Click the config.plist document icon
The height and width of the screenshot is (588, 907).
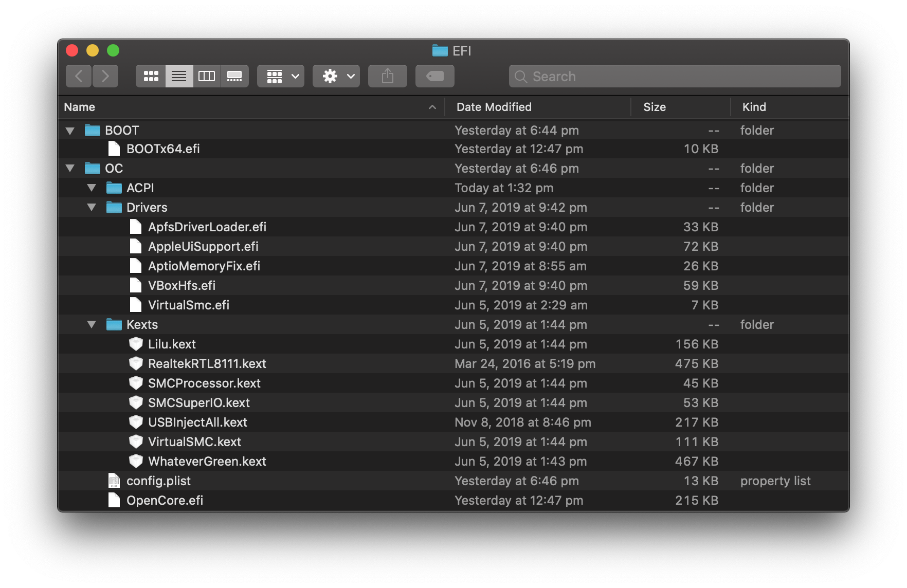pos(114,481)
